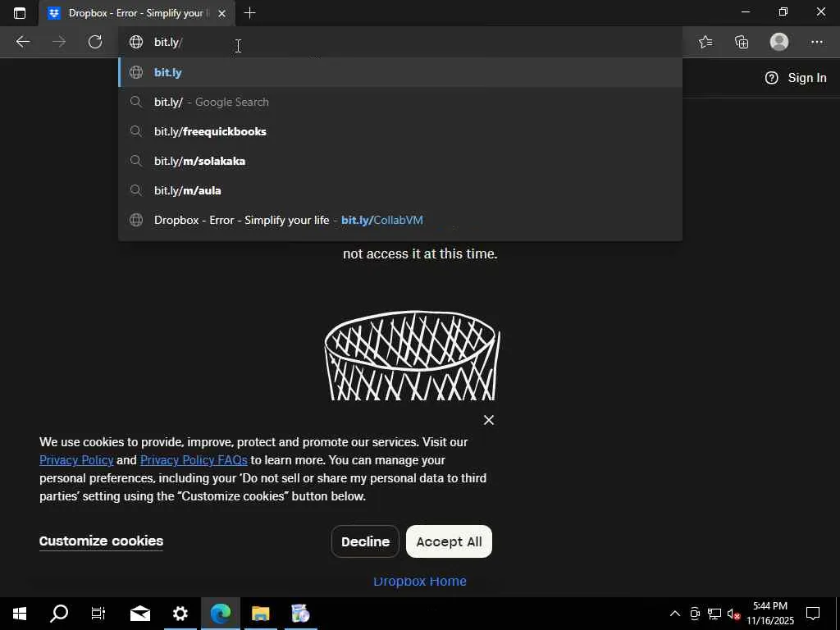
Task: Click the address bar containing bit.ly/
Action: pos(400,42)
